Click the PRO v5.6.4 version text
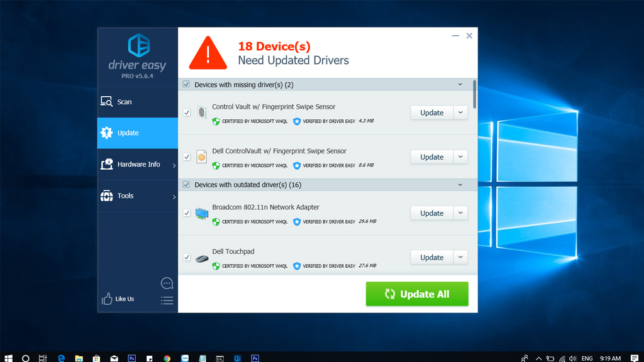The image size is (644, 362). point(137,76)
